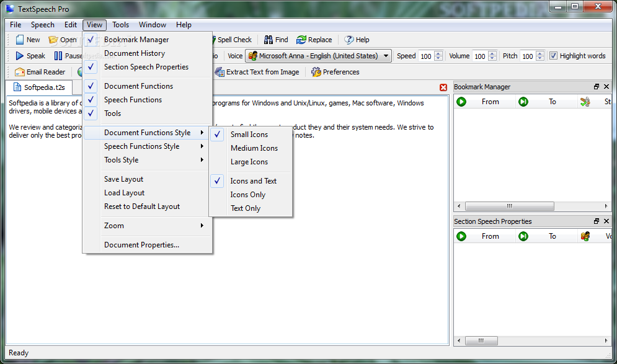Choose Large Icons option

tap(251, 162)
